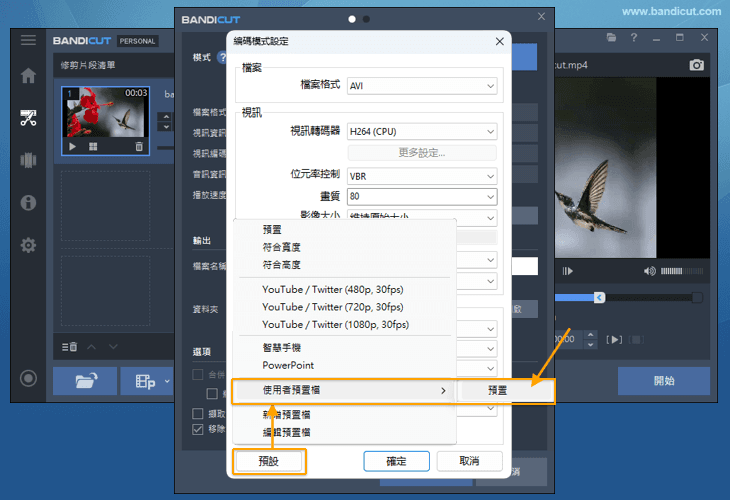
Task: Click the 更多設定... button
Action: click(x=422, y=153)
